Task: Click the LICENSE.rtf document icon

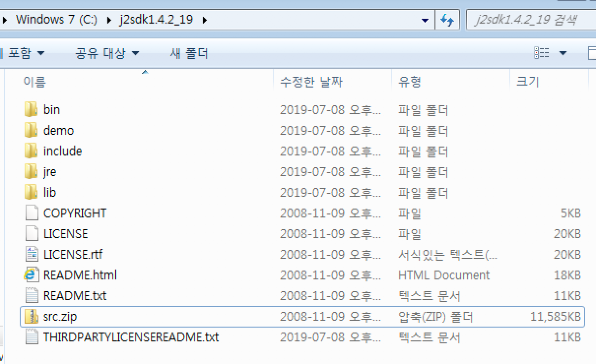Action: pos(31,254)
